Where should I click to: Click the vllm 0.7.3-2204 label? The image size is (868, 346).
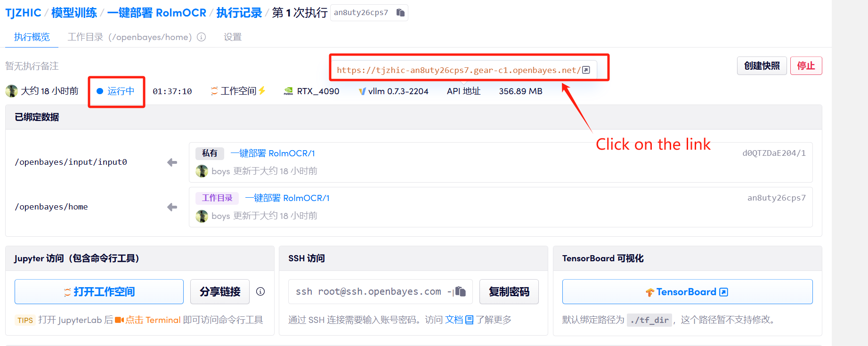tap(398, 91)
